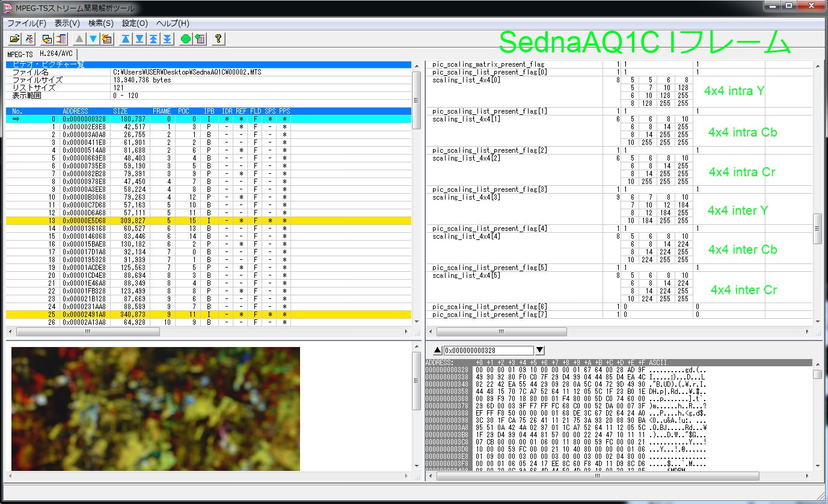Open the ファイル(F) menu
Viewport: 828px width, 504px height.
[x=26, y=23]
